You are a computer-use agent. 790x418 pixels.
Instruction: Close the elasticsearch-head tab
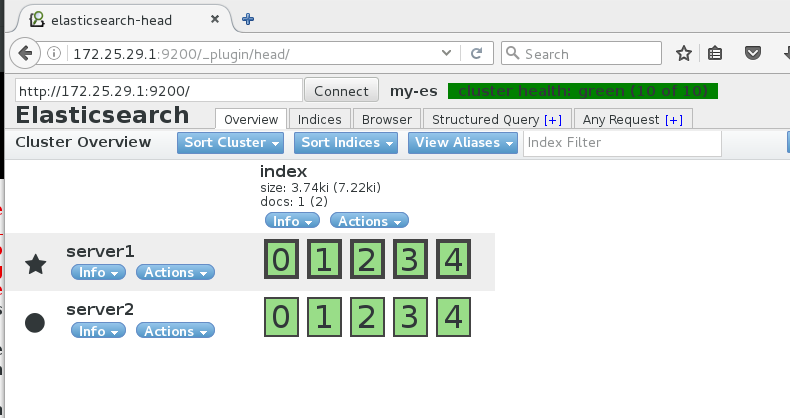[x=215, y=19]
